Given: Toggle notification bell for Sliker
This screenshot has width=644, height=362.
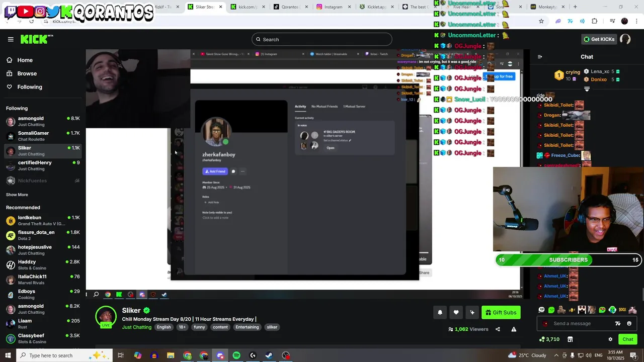Looking at the screenshot, I should pos(440,312).
